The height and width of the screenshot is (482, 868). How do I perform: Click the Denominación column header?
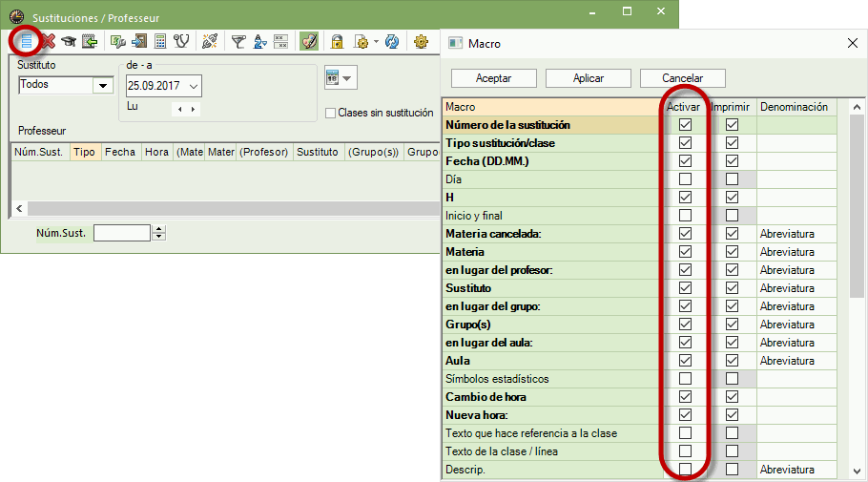pyautogui.click(x=796, y=107)
